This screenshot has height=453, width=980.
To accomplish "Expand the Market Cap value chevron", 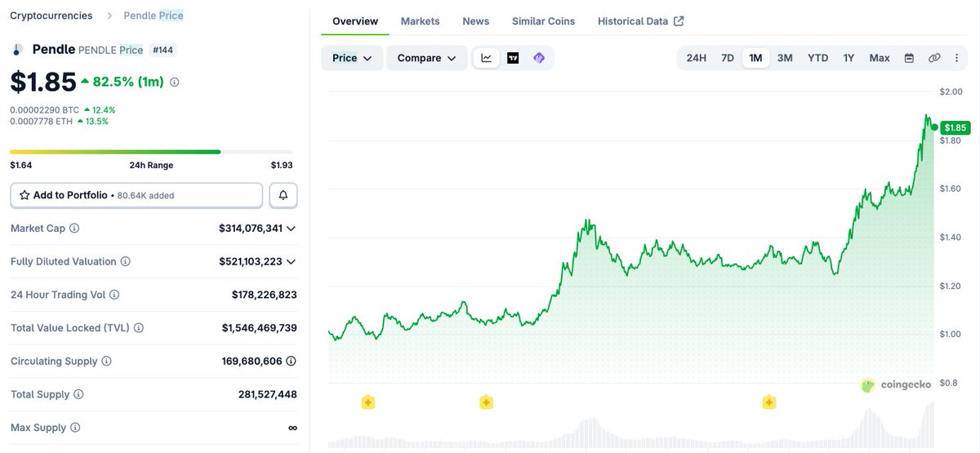I will point(291,229).
